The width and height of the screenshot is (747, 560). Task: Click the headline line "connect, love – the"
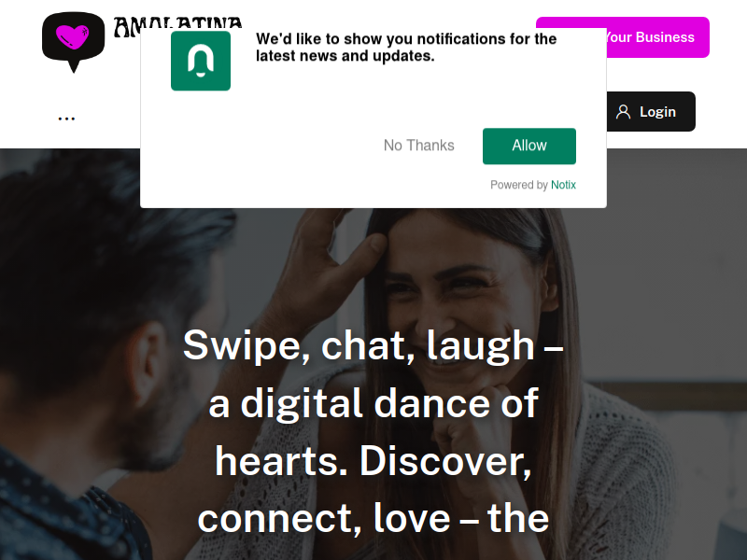(373, 519)
